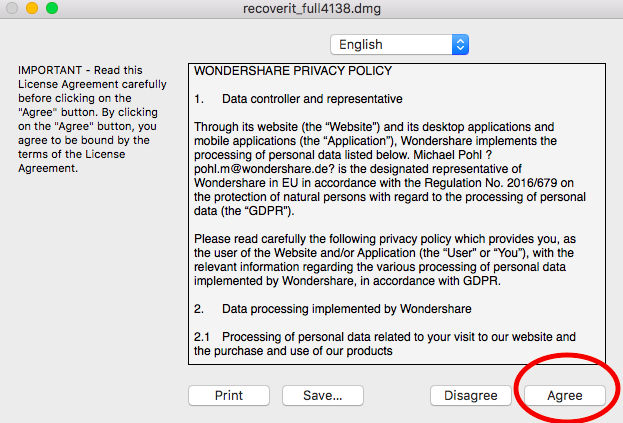Click the 'Data processing implemented by Wondershare' heading
The image size is (623, 423).
click(346, 309)
